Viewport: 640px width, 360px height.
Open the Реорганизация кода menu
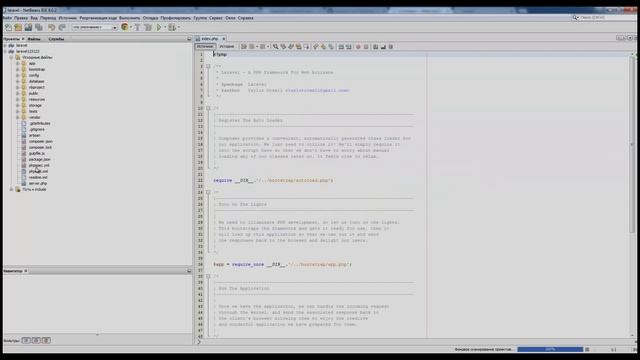click(98, 18)
